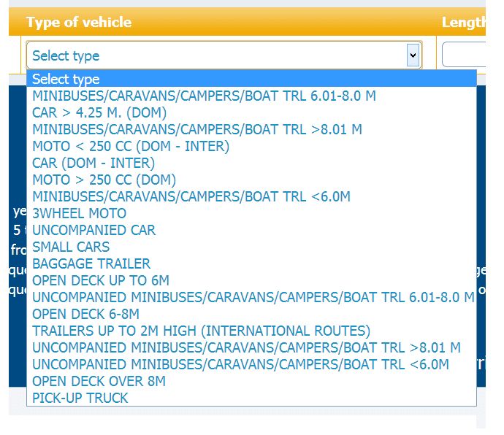Select 'SMALL CARS' vehicle type

[71, 247]
